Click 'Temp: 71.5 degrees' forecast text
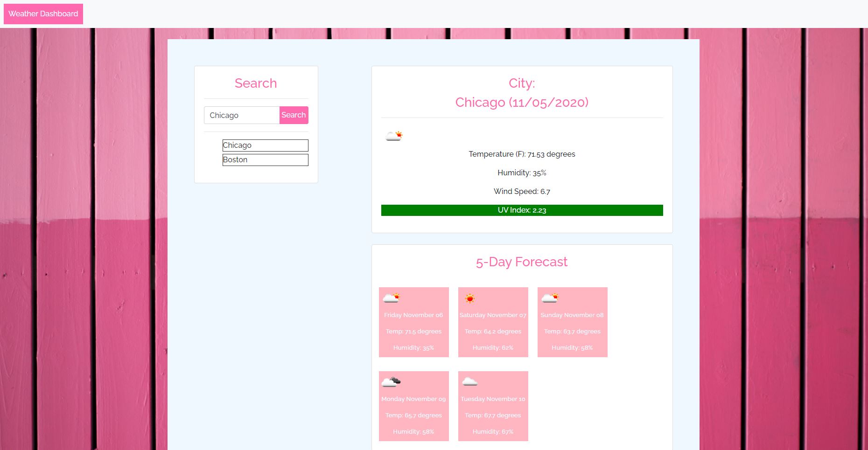Image resolution: width=868 pixels, height=450 pixels. click(x=413, y=332)
